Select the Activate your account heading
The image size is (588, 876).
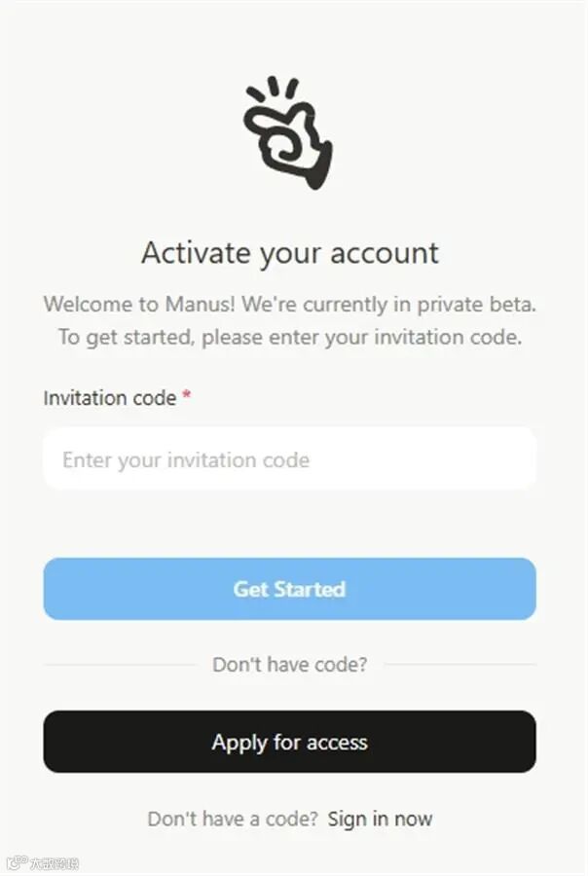[289, 253]
